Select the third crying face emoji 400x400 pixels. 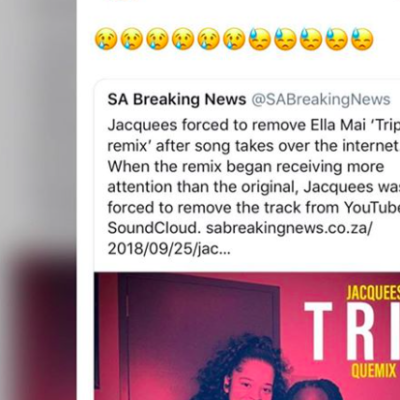[157, 39]
